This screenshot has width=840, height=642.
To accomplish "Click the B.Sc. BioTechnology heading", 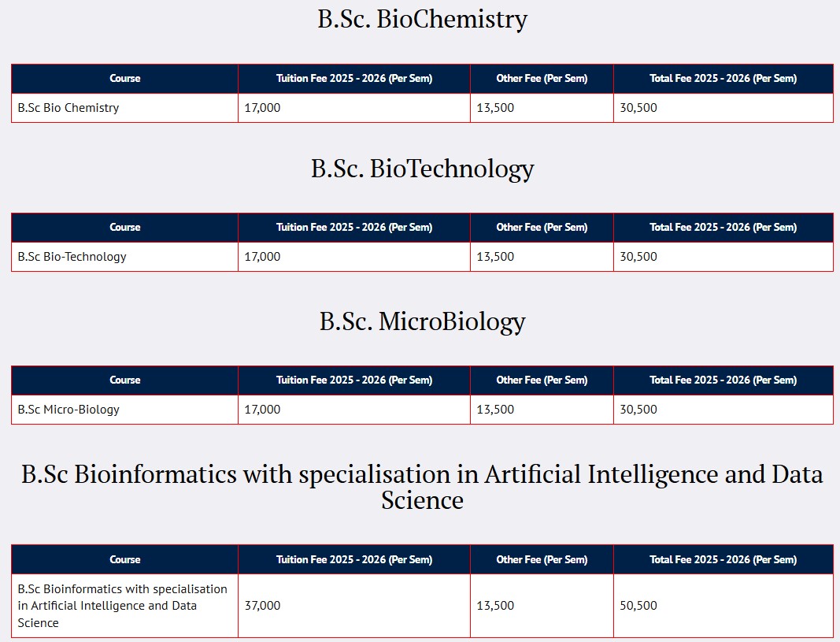I will pos(422,169).
